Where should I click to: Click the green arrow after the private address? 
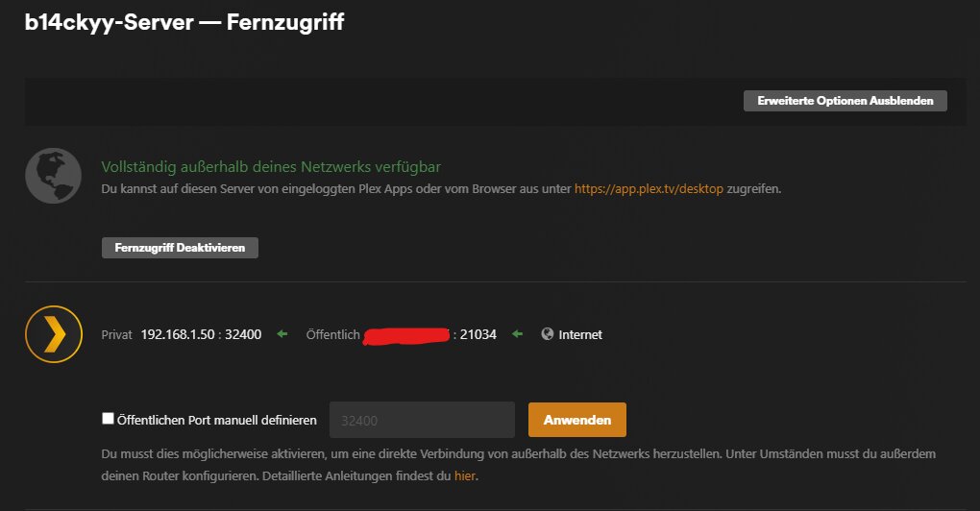click(x=282, y=334)
